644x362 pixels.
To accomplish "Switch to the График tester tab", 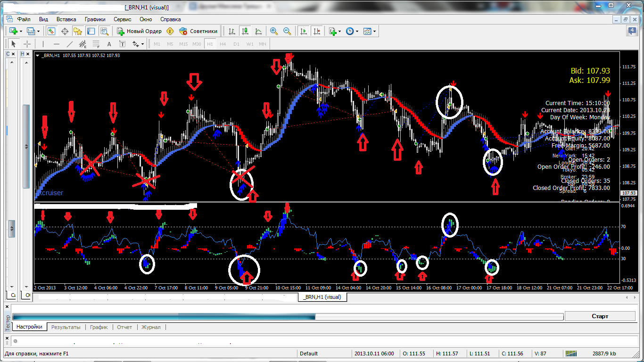I will click(x=99, y=327).
